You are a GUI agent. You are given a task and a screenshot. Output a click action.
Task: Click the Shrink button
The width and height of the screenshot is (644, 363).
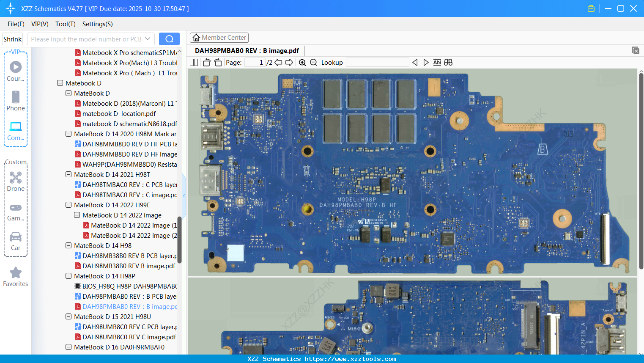tap(13, 39)
